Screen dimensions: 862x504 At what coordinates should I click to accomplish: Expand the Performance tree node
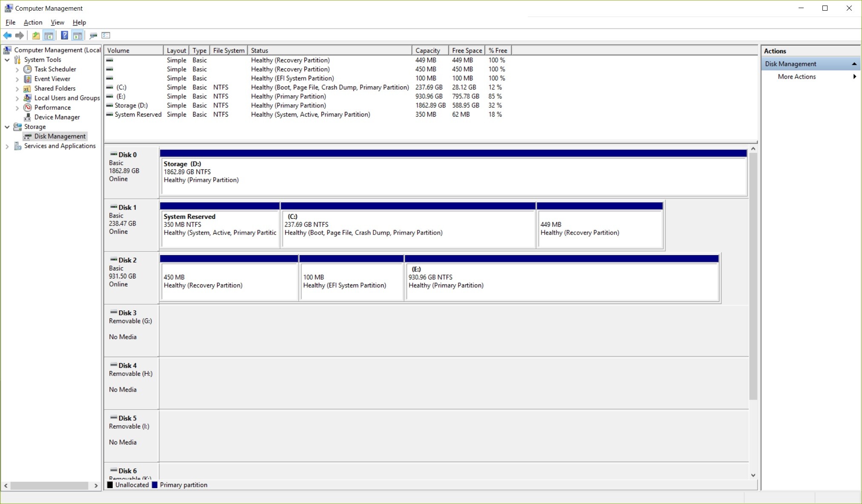click(17, 108)
